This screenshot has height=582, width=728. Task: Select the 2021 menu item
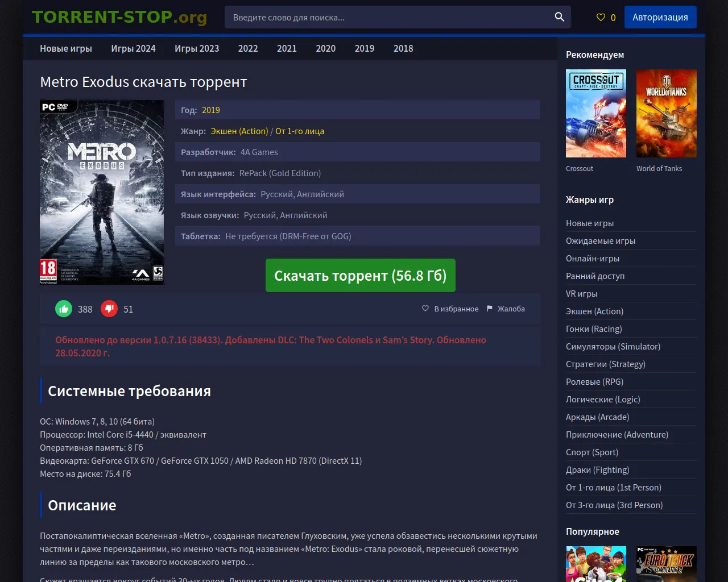[x=287, y=48]
